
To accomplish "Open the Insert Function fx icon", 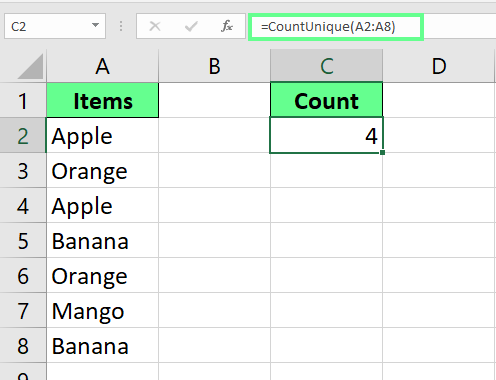I will tap(227, 26).
